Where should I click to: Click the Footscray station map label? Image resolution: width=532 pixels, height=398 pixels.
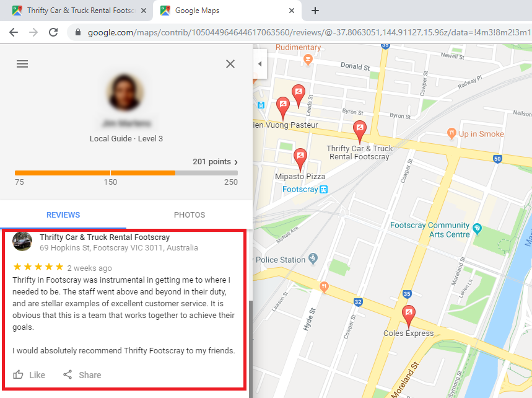[300, 189]
